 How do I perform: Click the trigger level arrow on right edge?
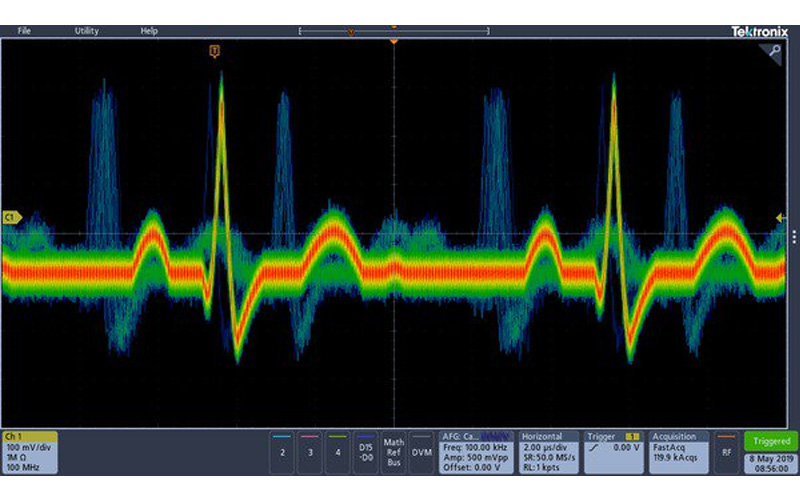(x=781, y=217)
